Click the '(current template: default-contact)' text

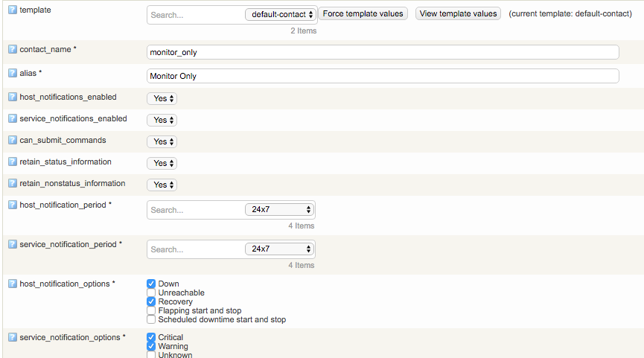pyautogui.click(x=570, y=13)
